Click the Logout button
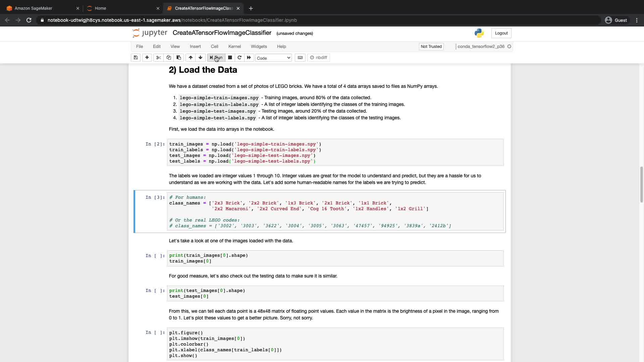This screenshot has height=362, width=644. click(501, 33)
